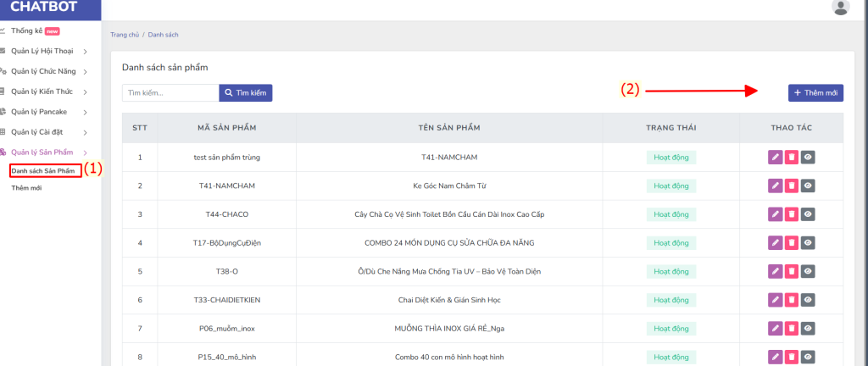Image resolution: width=868 pixels, height=366 pixels.
Task: Click the delete trash icon for T44-CHACO
Action: [x=791, y=214]
